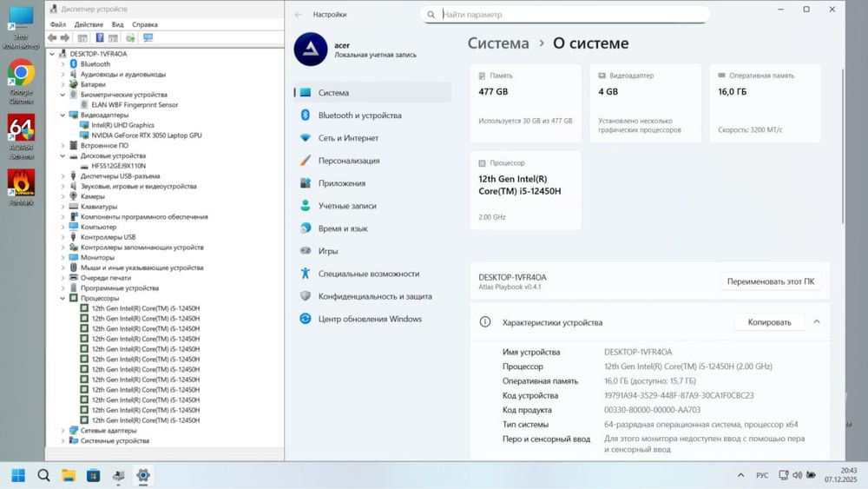The width and height of the screenshot is (868, 489).
Task: Select ELAN WBF Fingerprint Sensor
Action: (x=135, y=105)
